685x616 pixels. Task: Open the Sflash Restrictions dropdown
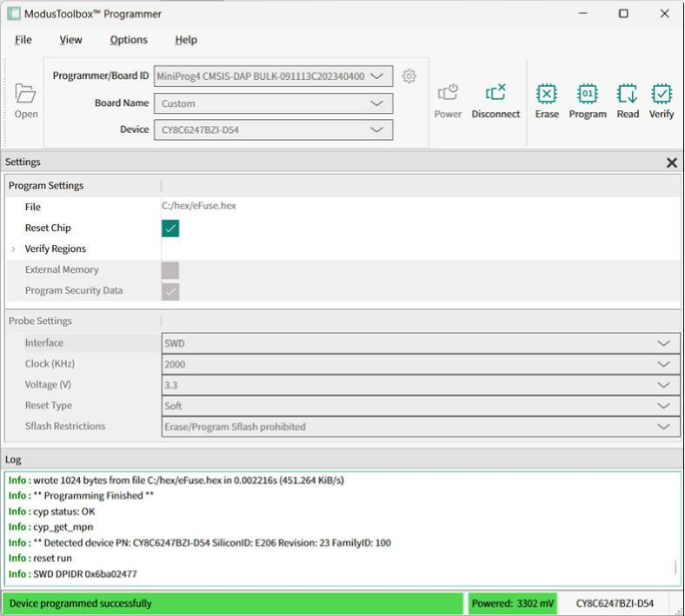point(421,427)
